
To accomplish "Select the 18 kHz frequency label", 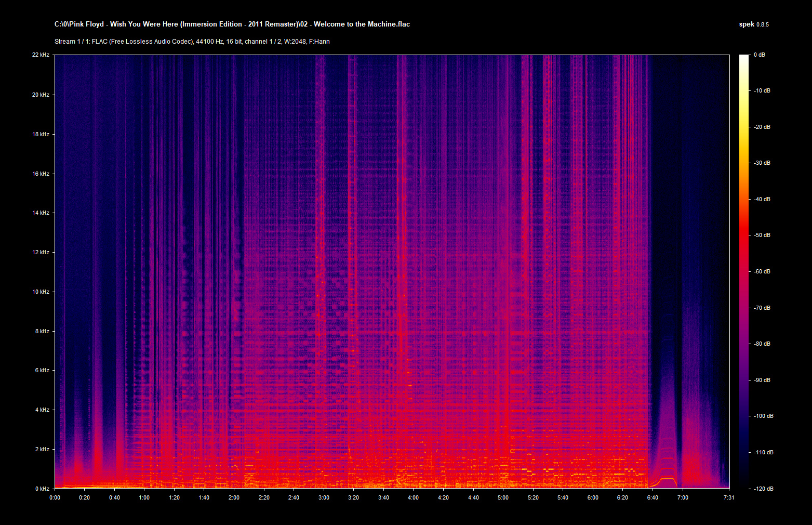I will point(41,134).
